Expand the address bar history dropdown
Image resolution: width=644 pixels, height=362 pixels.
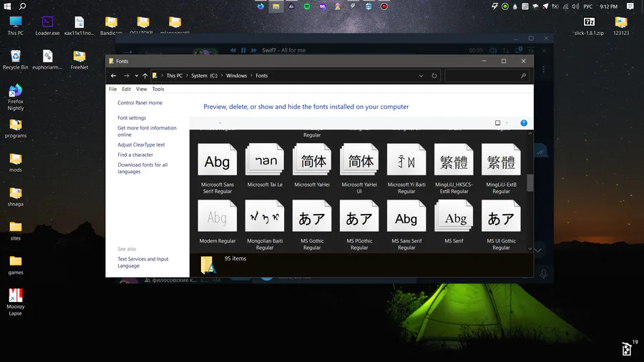coord(421,76)
